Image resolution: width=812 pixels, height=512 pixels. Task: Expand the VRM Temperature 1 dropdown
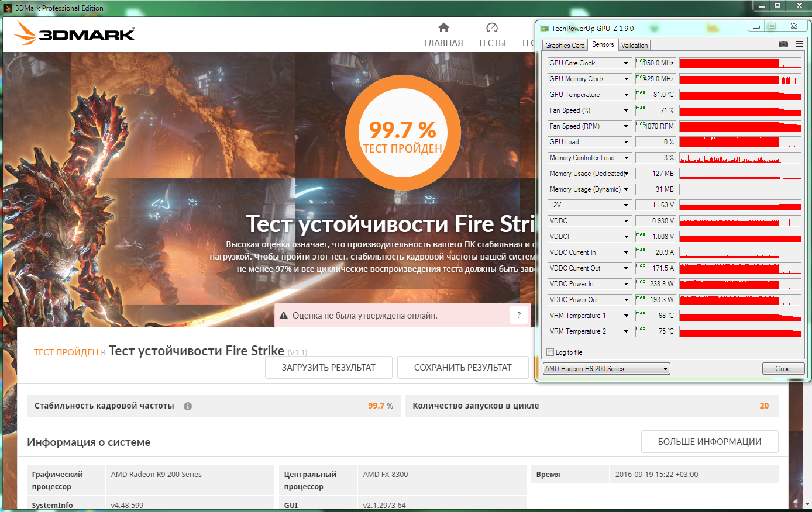(626, 316)
